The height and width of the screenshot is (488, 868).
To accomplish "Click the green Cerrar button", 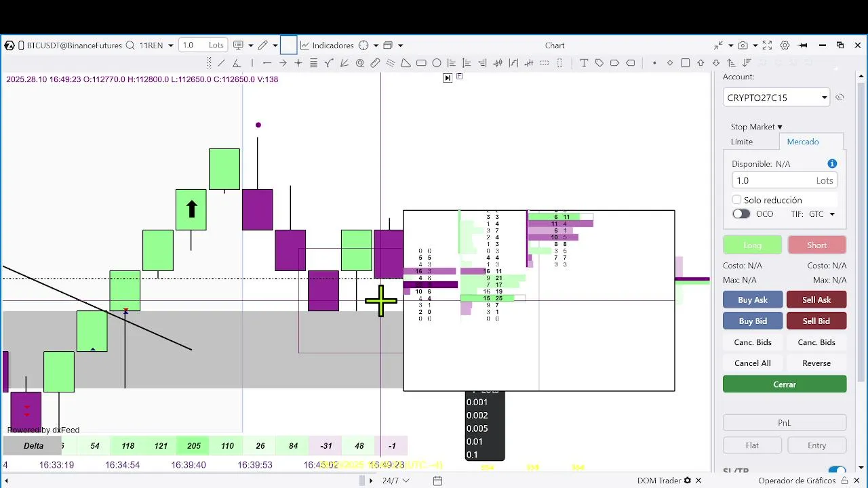I will pyautogui.click(x=785, y=384).
